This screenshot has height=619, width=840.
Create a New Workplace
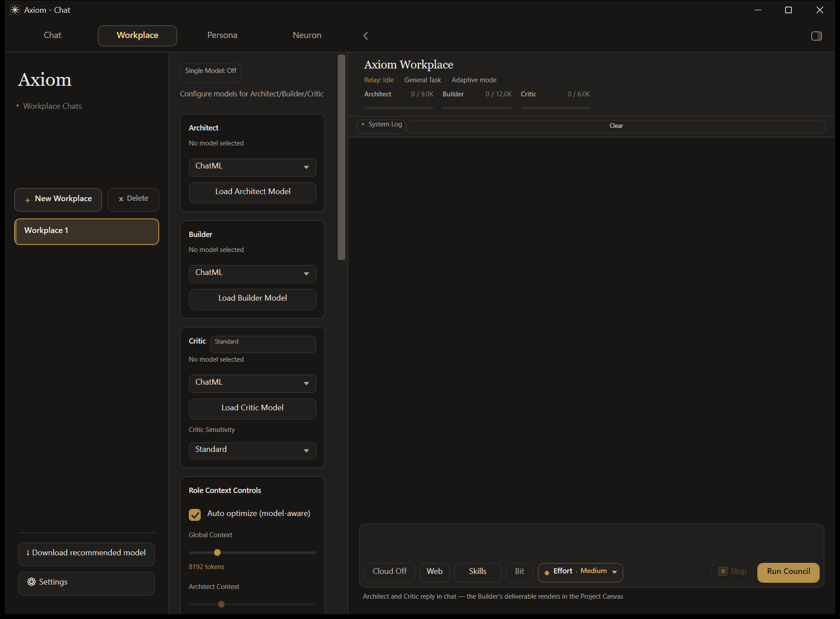[58, 199]
